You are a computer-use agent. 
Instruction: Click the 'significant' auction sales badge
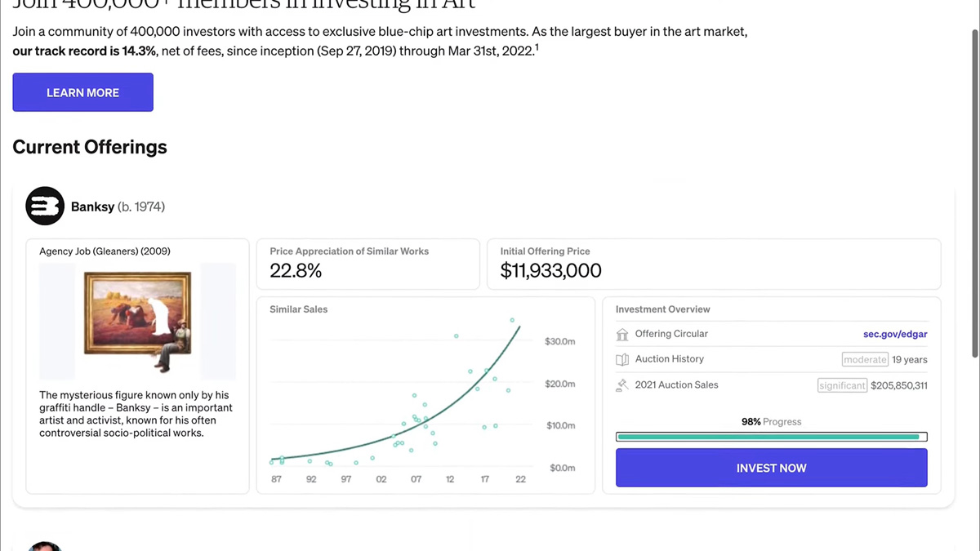(x=842, y=385)
